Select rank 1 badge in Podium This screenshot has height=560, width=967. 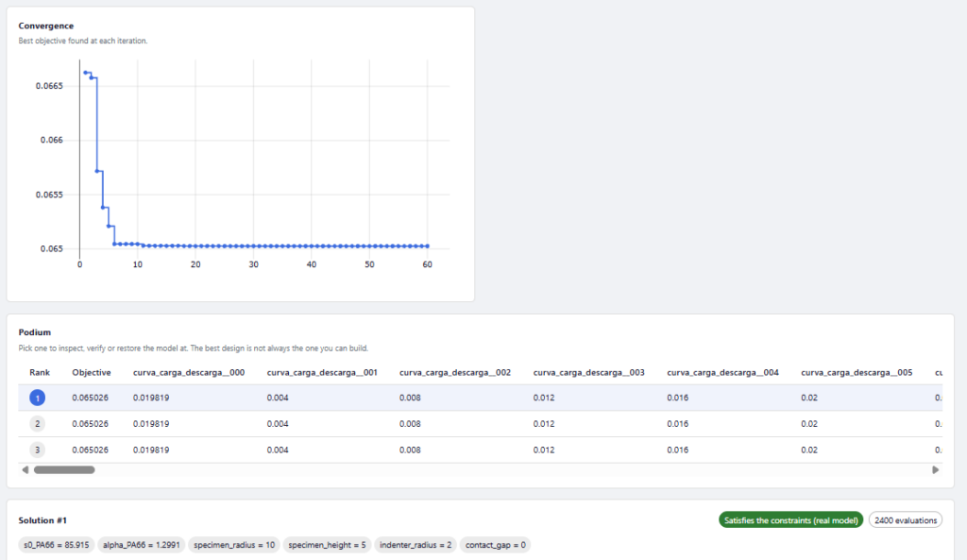click(x=37, y=398)
